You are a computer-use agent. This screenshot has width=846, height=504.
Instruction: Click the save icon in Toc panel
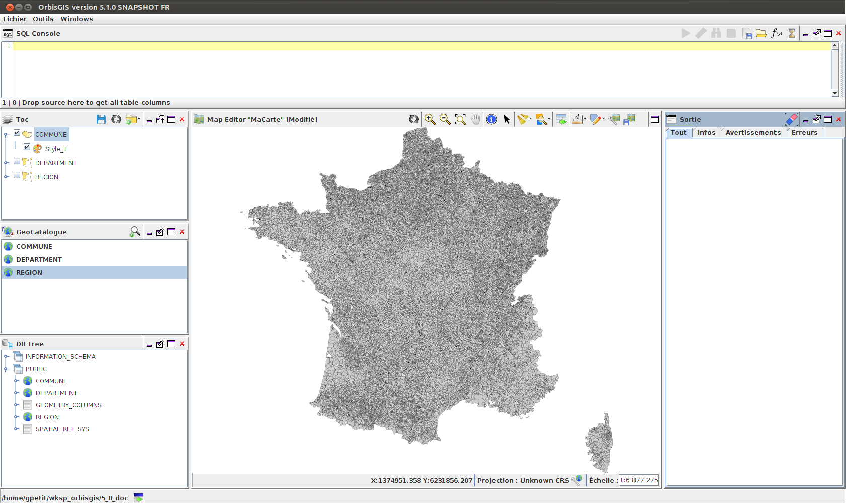101,119
